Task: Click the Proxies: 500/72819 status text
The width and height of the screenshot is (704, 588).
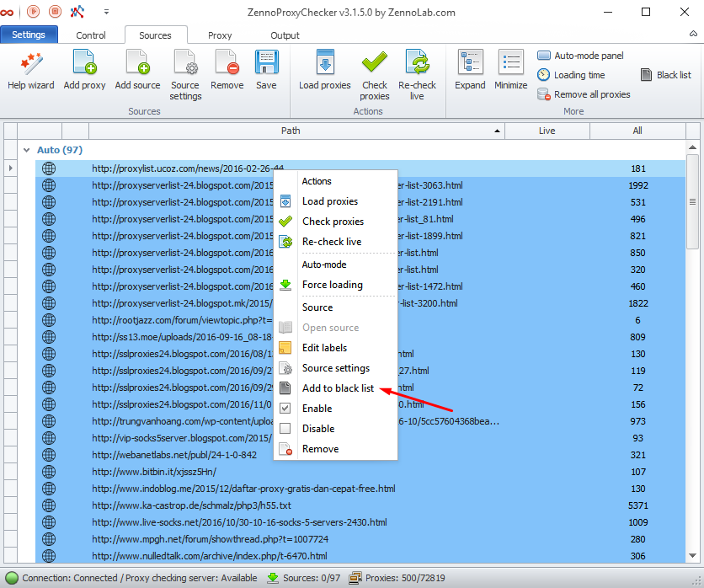Action: (x=405, y=578)
